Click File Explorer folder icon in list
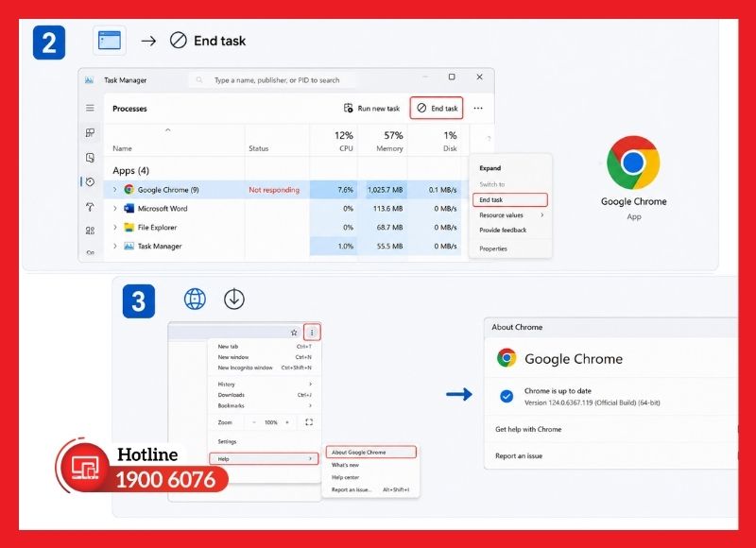 [x=129, y=227]
